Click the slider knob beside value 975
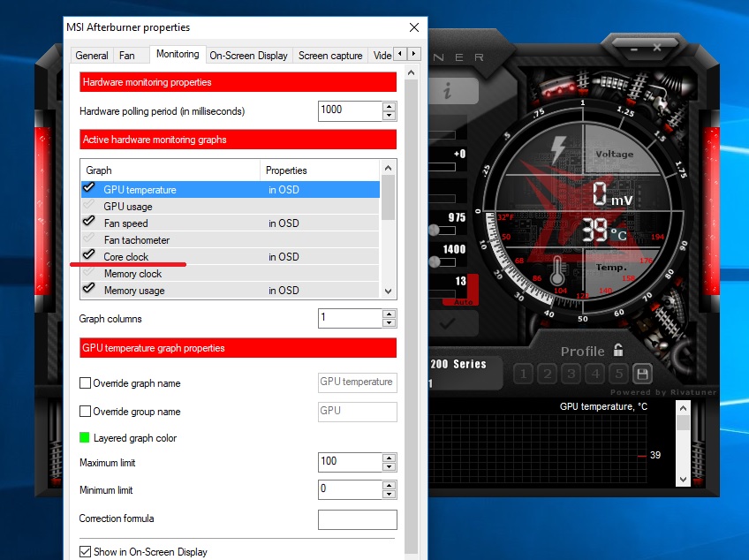This screenshot has width=749, height=560. (434, 230)
